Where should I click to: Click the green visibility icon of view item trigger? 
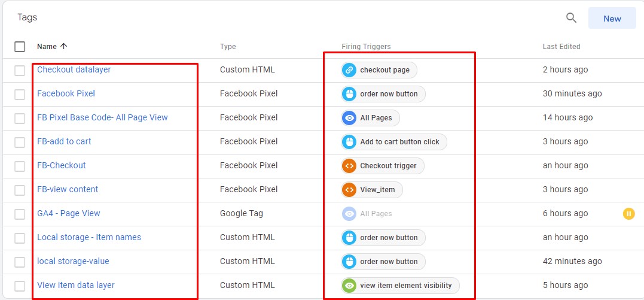tap(349, 286)
